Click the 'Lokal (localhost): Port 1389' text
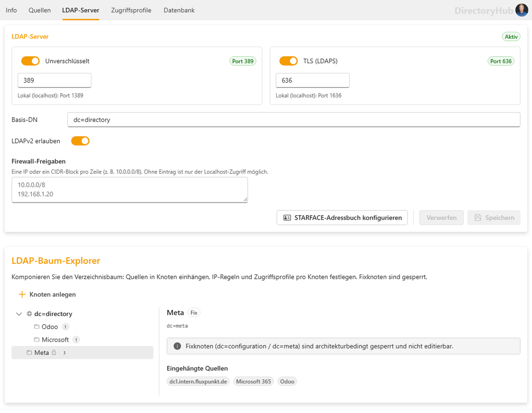The width and height of the screenshot is (532, 413). [50, 95]
